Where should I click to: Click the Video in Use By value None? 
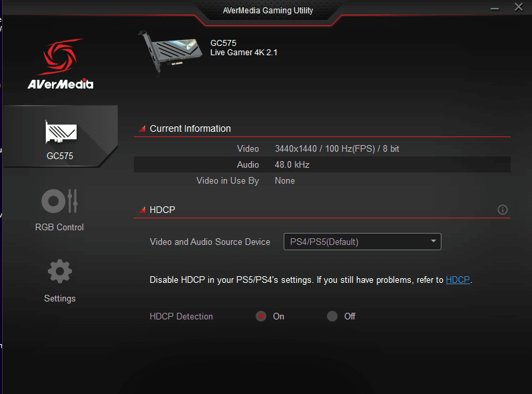(285, 181)
